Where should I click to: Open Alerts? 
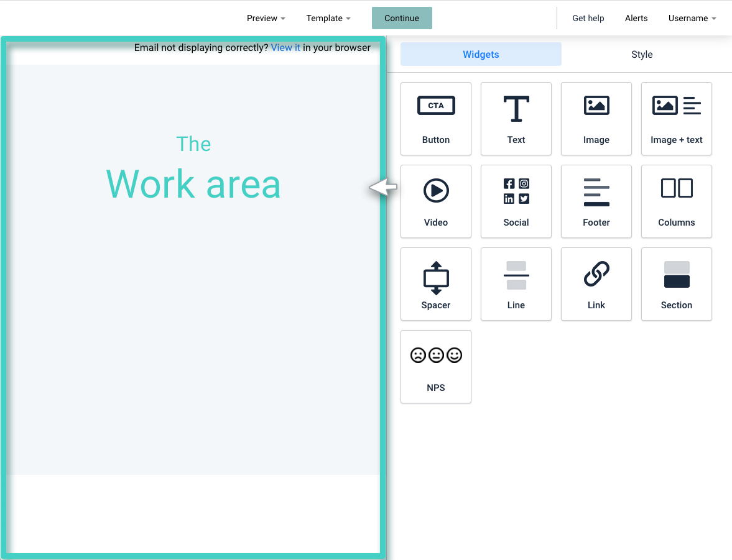click(x=636, y=18)
